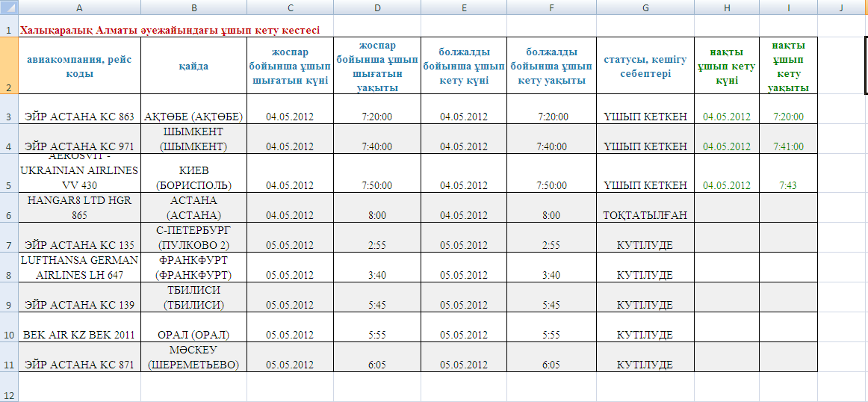
Task: Select row 5 header
Action: [9, 173]
